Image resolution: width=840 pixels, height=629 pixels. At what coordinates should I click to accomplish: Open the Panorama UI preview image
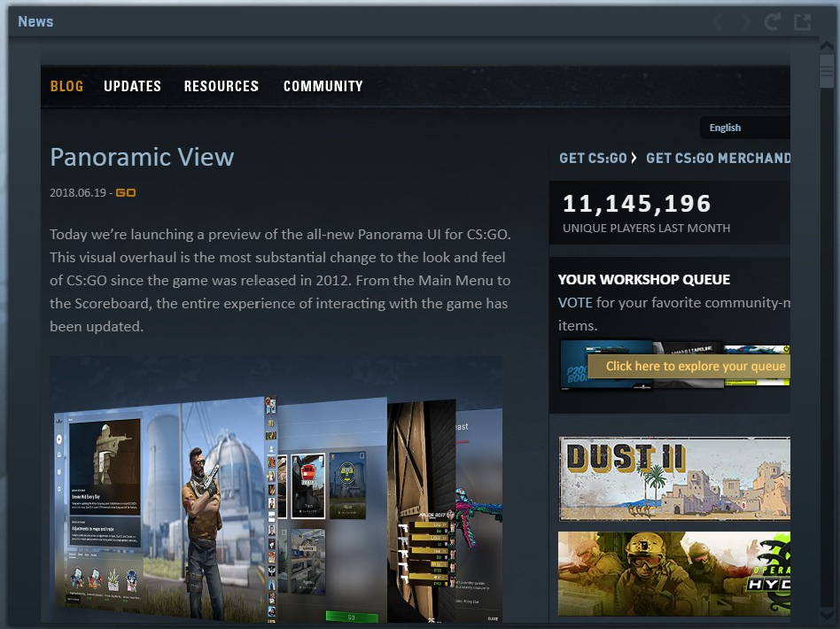(x=276, y=489)
